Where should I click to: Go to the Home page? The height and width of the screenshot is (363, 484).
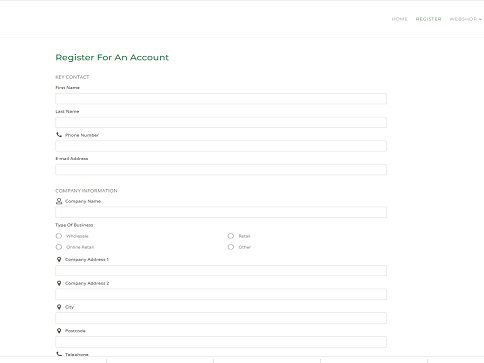point(400,19)
